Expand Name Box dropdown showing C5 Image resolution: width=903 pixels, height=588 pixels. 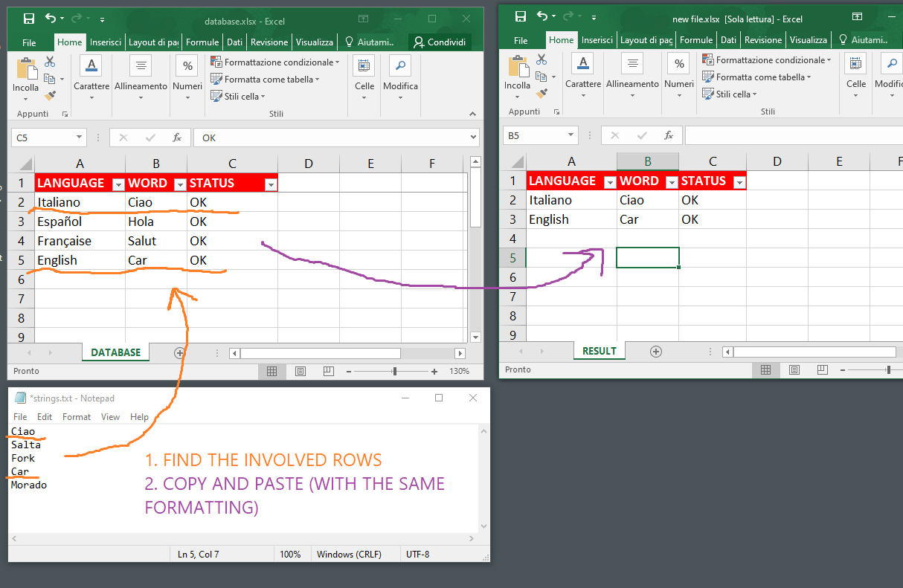pos(80,138)
